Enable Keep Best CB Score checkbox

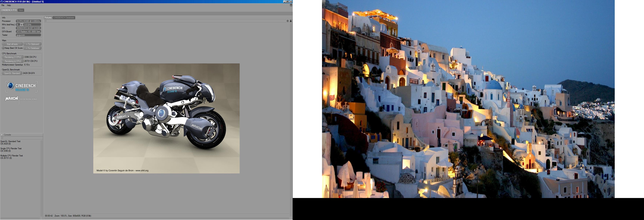[x=3, y=48]
